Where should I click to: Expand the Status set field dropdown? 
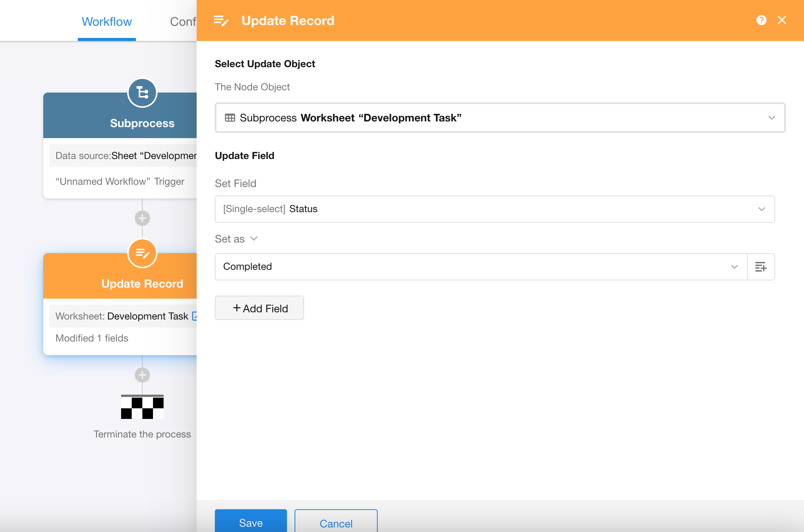(495, 209)
